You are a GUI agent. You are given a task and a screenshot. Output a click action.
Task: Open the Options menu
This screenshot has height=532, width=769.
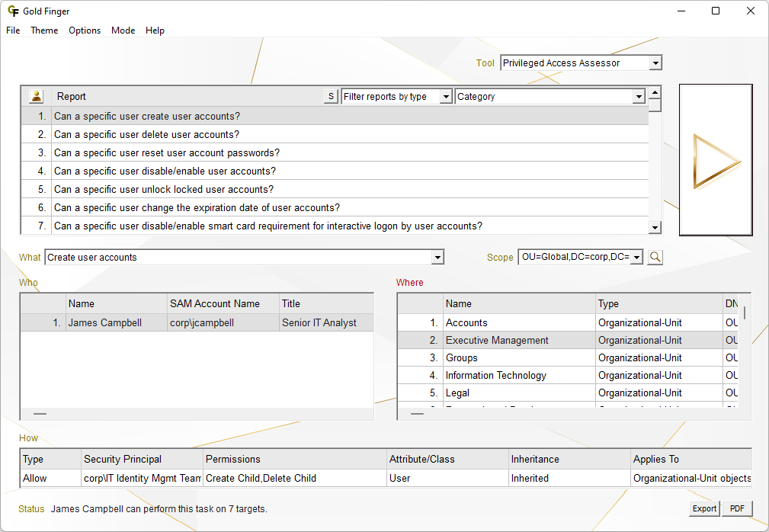[85, 30]
